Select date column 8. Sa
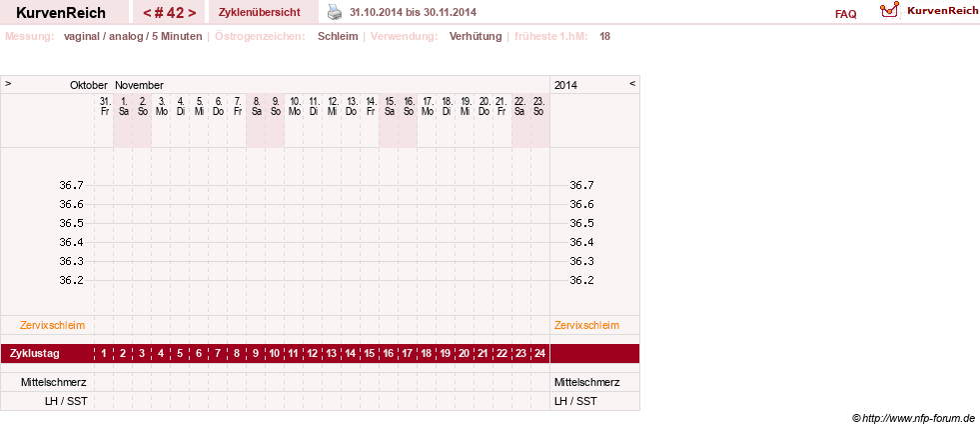The width and height of the screenshot is (980, 430). coord(257,106)
